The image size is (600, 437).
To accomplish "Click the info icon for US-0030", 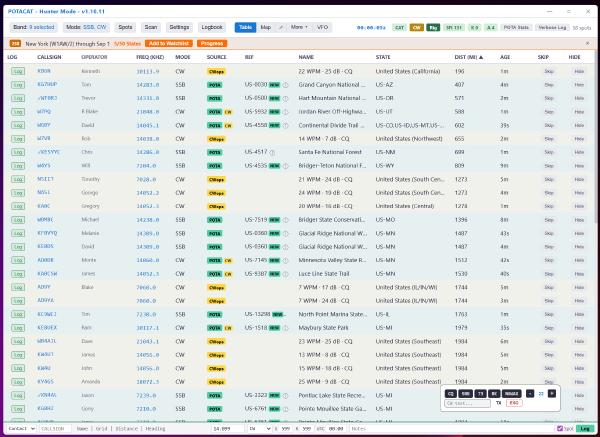I will click(285, 85).
